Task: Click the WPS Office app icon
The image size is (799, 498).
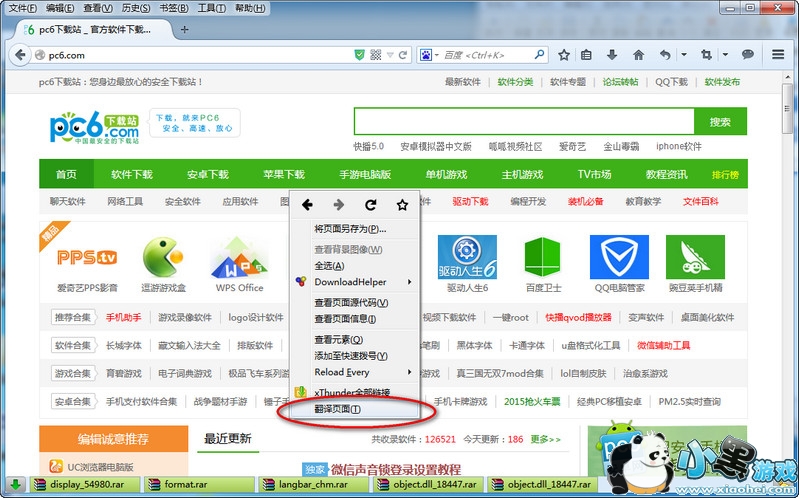Action: point(239,257)
